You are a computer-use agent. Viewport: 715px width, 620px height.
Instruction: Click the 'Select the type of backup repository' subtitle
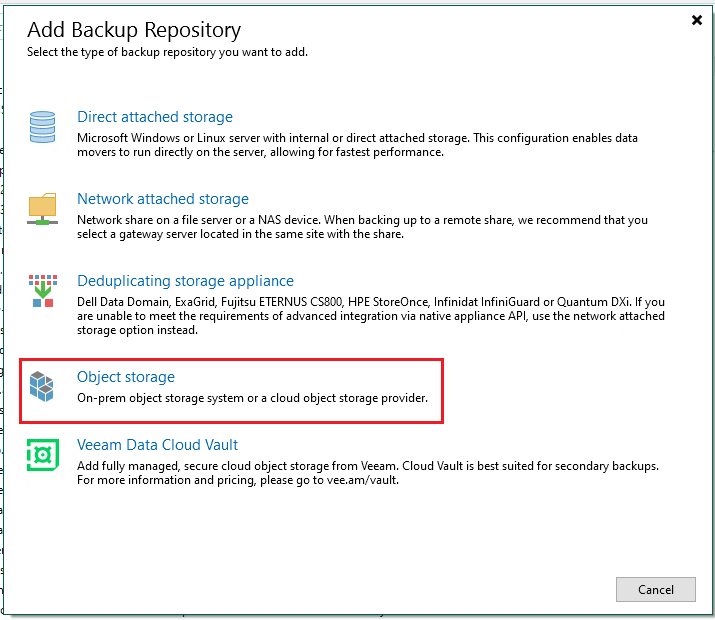click(x=167, y=52)
